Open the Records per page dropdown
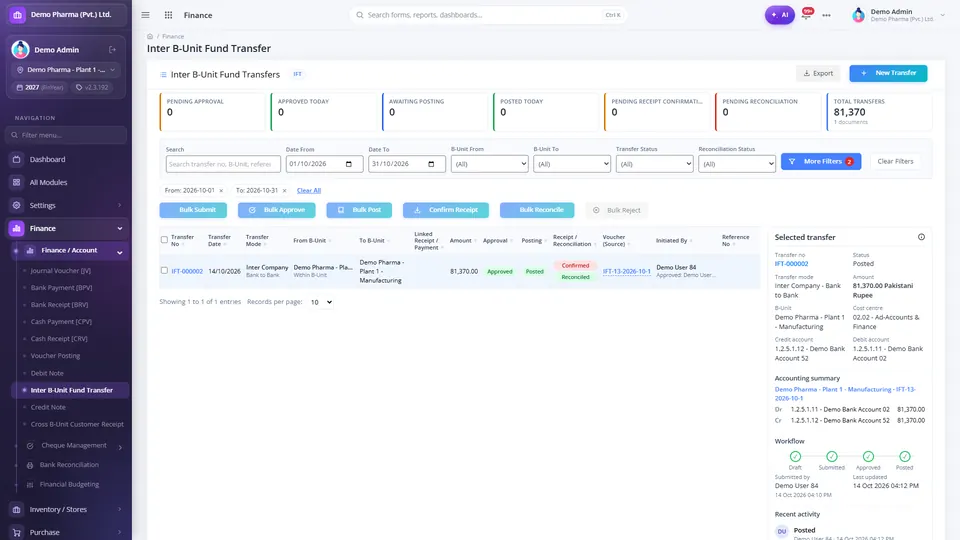 tap(321, 302)
